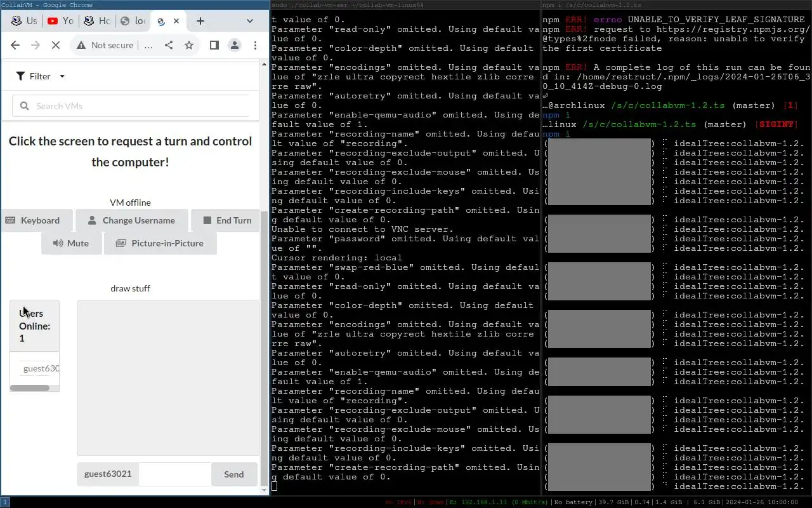Click the scrollbar down arrow
Image resolution: width=812 pixels, height=508 pixels.
pyautogui.click(x=265, y=490)
